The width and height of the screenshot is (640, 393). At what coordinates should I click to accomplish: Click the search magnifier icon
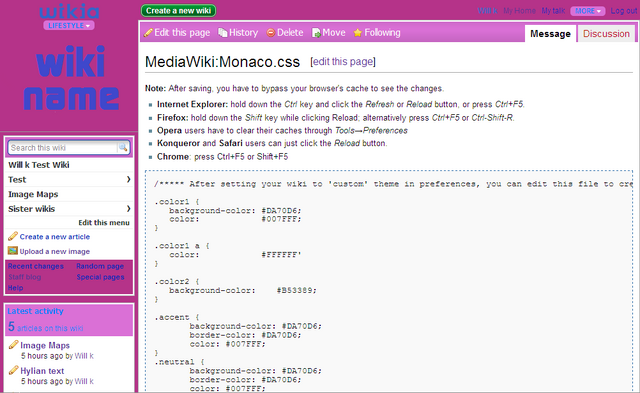coord(123,147)
